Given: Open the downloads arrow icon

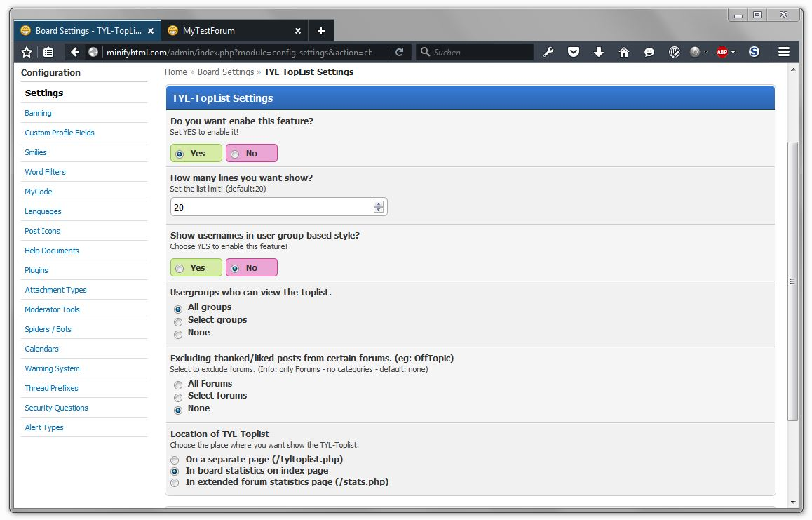Looking at the screenshot, I should pyautogui.click(x=599, y=52).
